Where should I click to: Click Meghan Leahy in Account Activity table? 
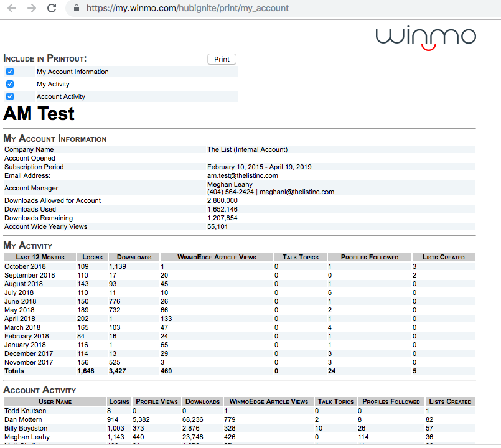tap(27, 437)
